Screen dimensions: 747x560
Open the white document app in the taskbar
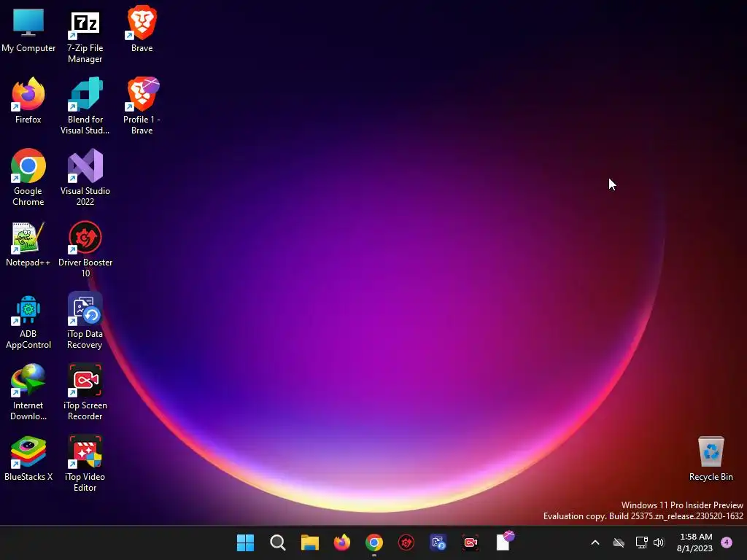tap(504, 542)
